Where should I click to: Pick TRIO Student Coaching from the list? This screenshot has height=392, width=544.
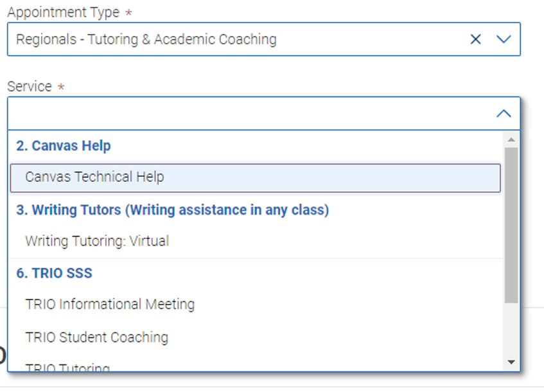96,337
